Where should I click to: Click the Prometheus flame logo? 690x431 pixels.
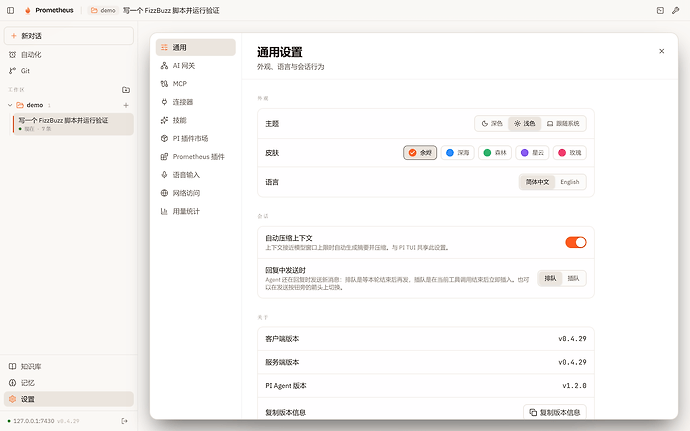(27, 10)
